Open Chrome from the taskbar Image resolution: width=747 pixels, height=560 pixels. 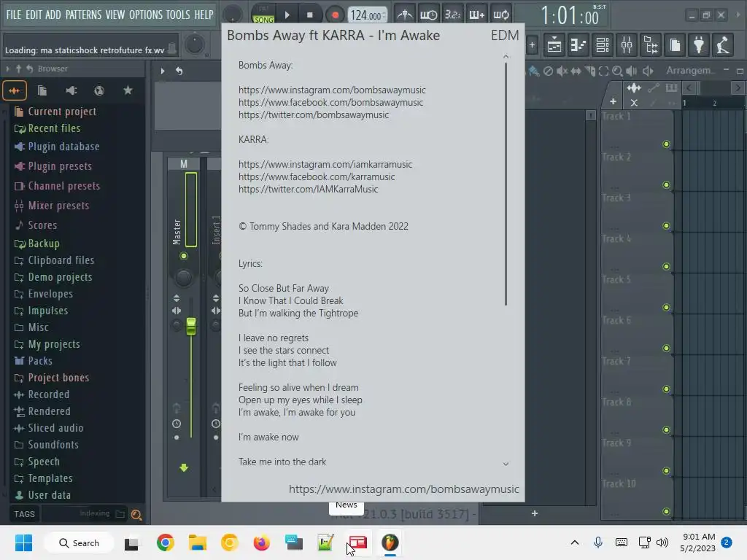(166, 542)
